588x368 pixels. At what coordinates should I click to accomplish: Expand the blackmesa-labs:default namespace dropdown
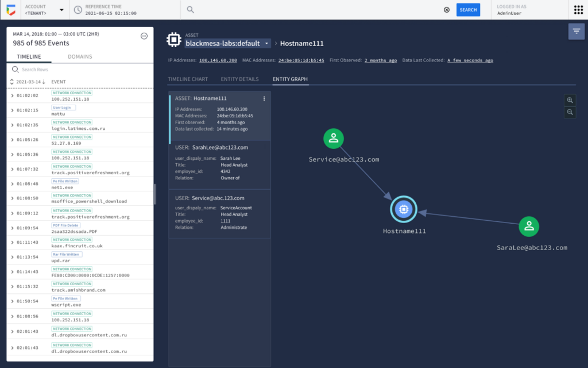pyautogui.click(x=267, y=44)
